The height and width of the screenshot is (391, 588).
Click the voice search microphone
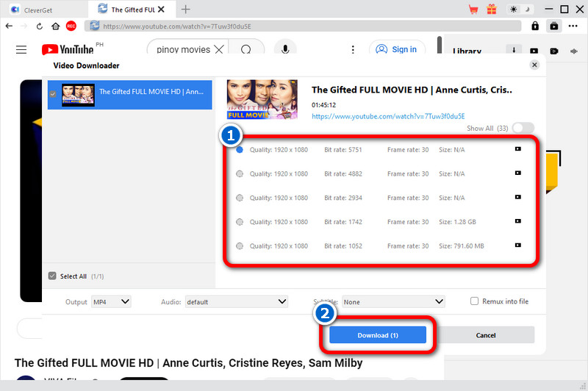click(x=285, y=49)
